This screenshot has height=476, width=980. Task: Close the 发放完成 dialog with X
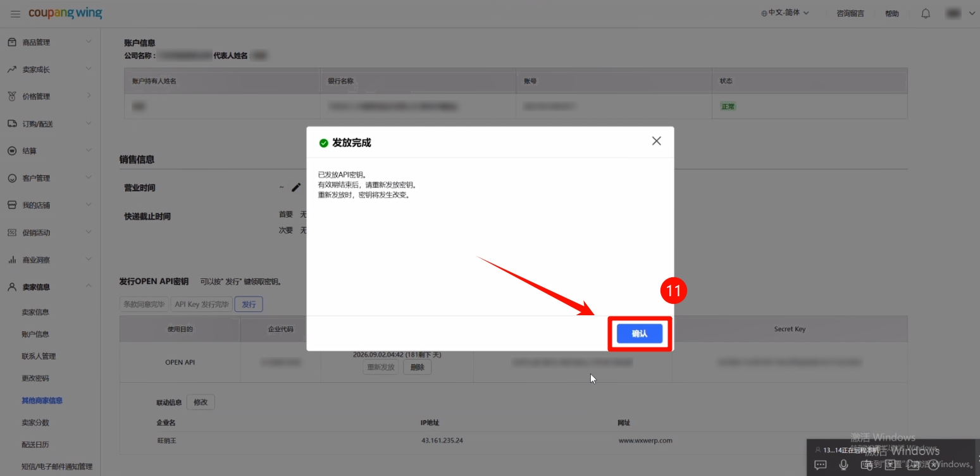pos(656,141)
